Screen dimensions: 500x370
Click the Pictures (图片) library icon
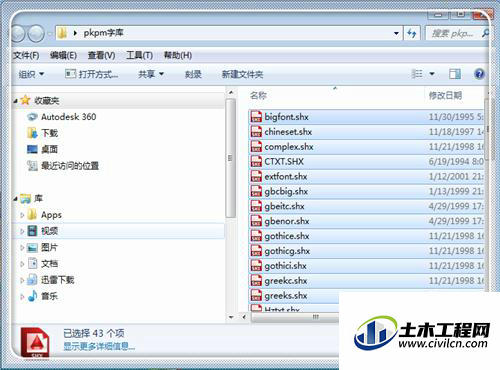tap(32, 247)
